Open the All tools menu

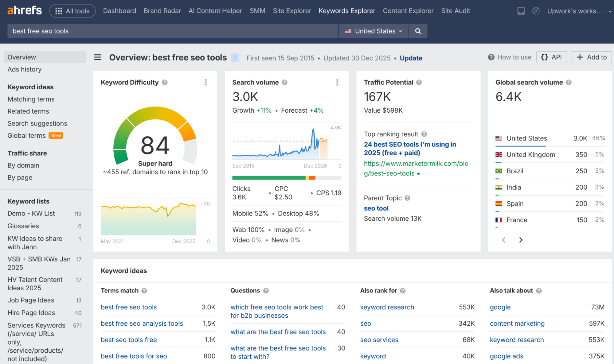pos(72,11)
